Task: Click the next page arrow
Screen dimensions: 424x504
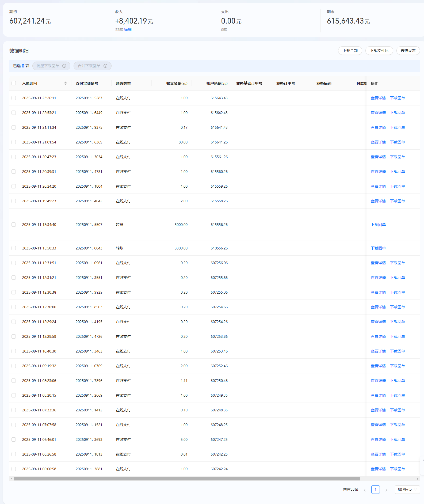Action: 386,490
